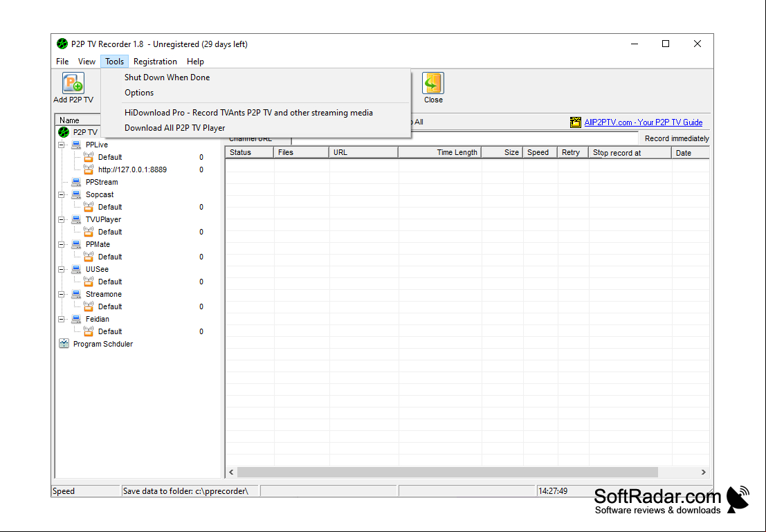The width and height of the screenshot is (766, 532).
Task: Click the yellow TV icon beside AllP2PTV link
Action: 576,122
